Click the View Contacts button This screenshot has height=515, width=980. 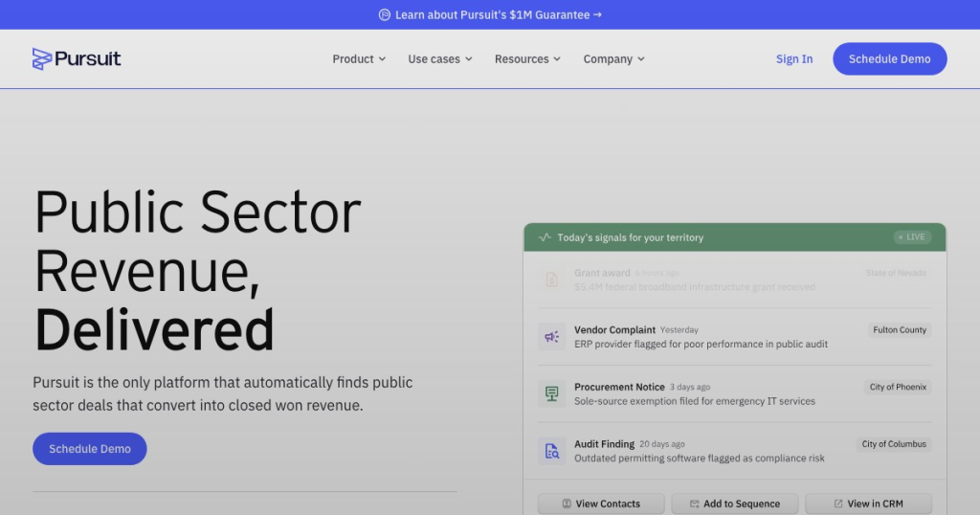pos(601,504)
